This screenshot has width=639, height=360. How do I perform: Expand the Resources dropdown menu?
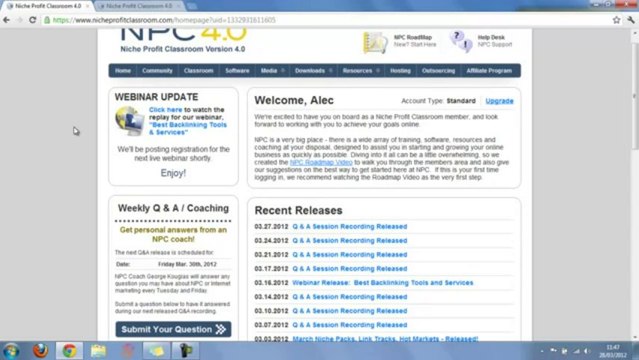pyautogui.click(x=361, y=71)
